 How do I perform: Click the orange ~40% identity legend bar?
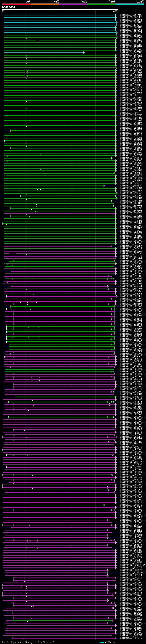(45, 4)
